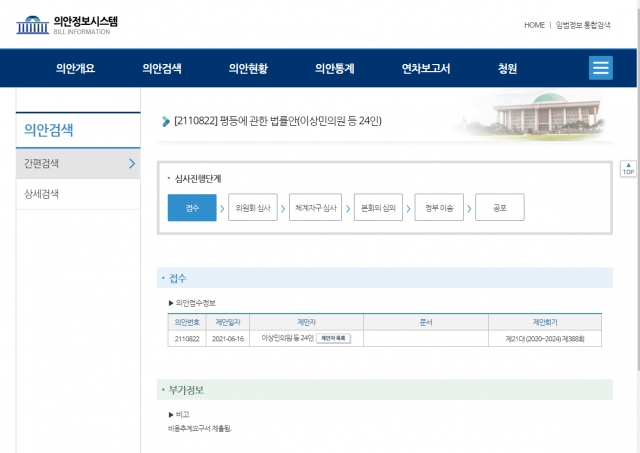Click the 의안번호 column header
Screen dimensions: 640x453
coord(187,322)
